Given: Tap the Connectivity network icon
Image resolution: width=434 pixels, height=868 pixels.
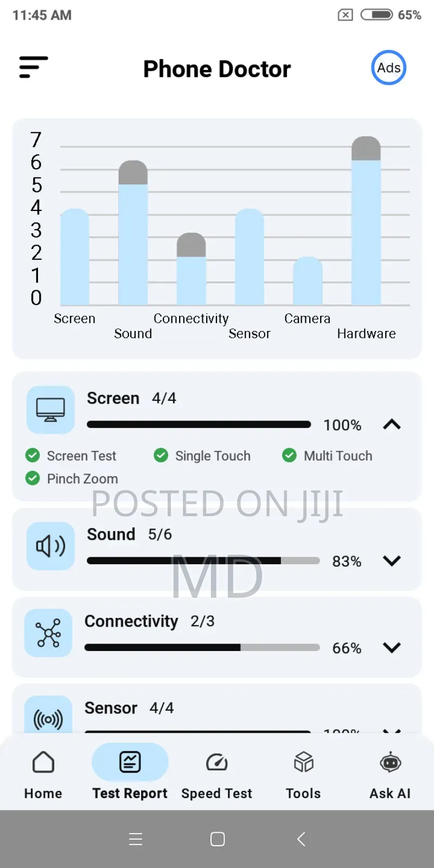Looking at the screenshot, I should 48,633.
